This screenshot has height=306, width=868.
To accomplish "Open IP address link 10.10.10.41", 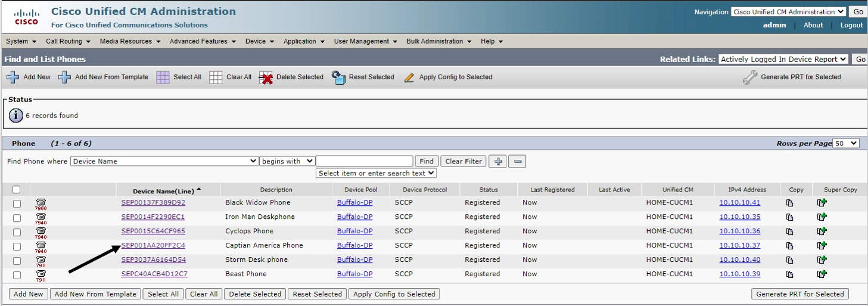I will 740,202.
